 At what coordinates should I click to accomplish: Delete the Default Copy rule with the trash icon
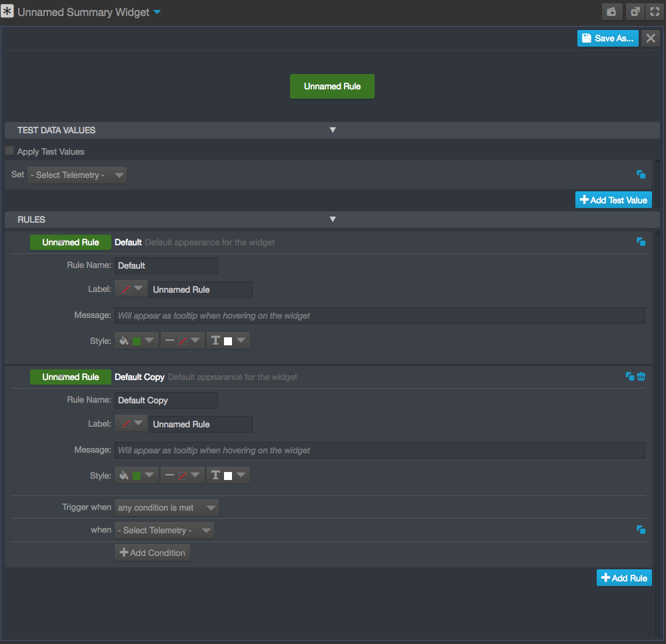(x=641, y=376)
